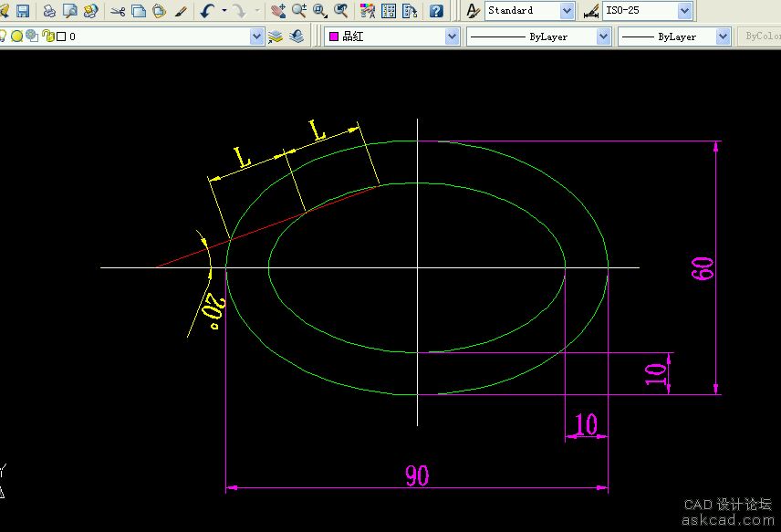Viewport: 781px width, 532px height.
Task: Restore the previous layer state
Action: [297, 37]
